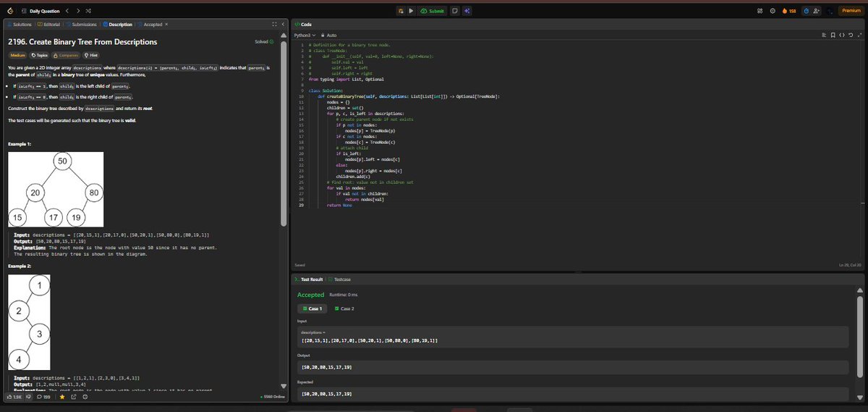Submit the solution
The image size is (868, 412).
[433, 11]
